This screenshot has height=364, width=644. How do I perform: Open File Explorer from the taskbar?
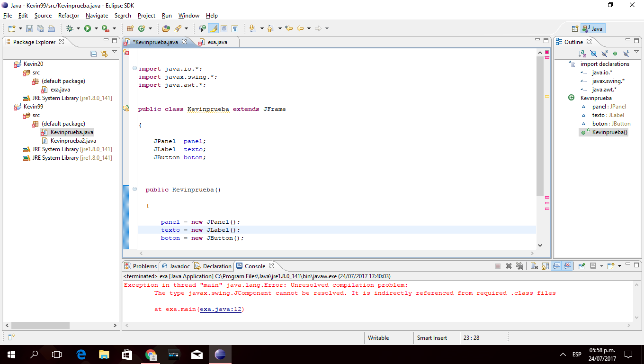104,354
